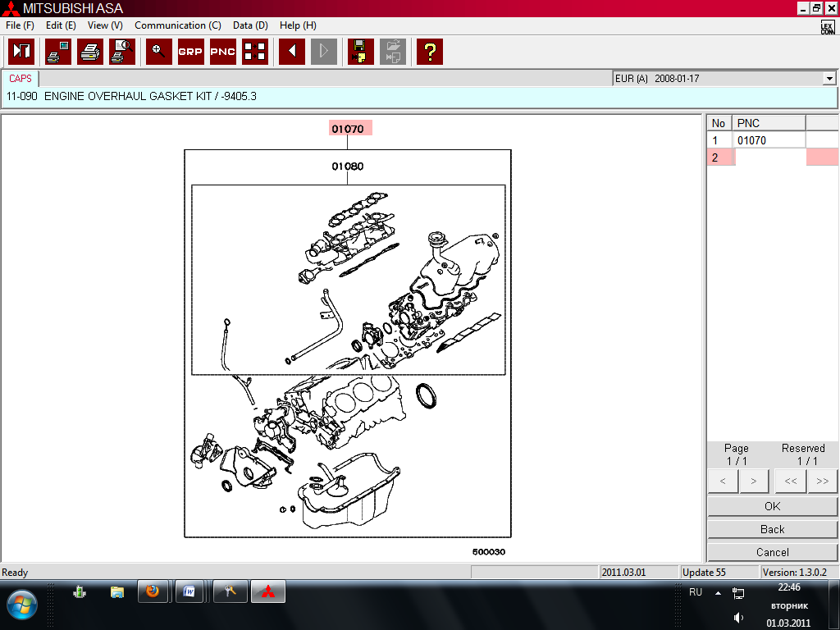
Task: Click the floppy disk save icon
Action: 360,52
